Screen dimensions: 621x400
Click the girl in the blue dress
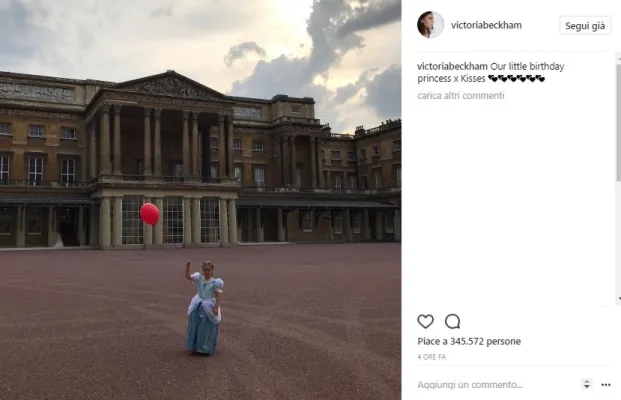pos(204,307)
